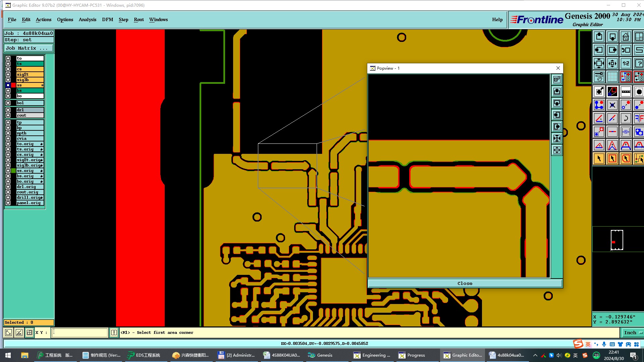Open the Inch units dropdown

pyautogui.click(x=632, y=333)
